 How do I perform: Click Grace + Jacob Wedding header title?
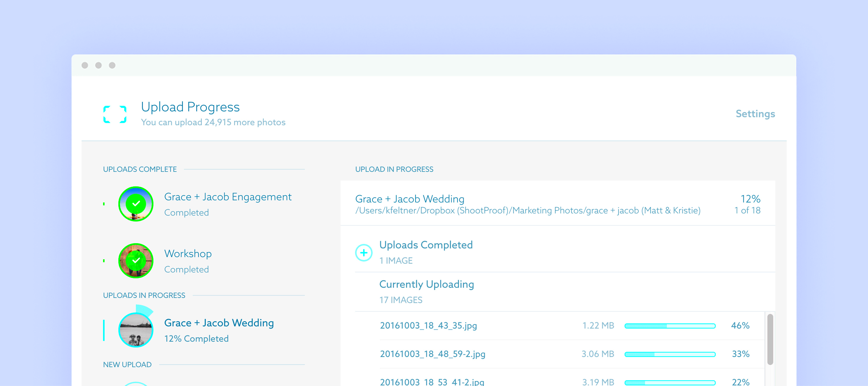tap(410, 199)
